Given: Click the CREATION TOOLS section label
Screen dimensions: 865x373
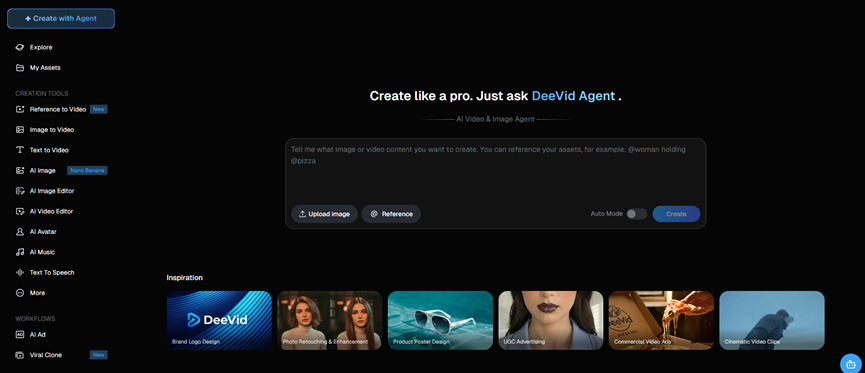Looking at the screenshot, I should coord(42,94).
